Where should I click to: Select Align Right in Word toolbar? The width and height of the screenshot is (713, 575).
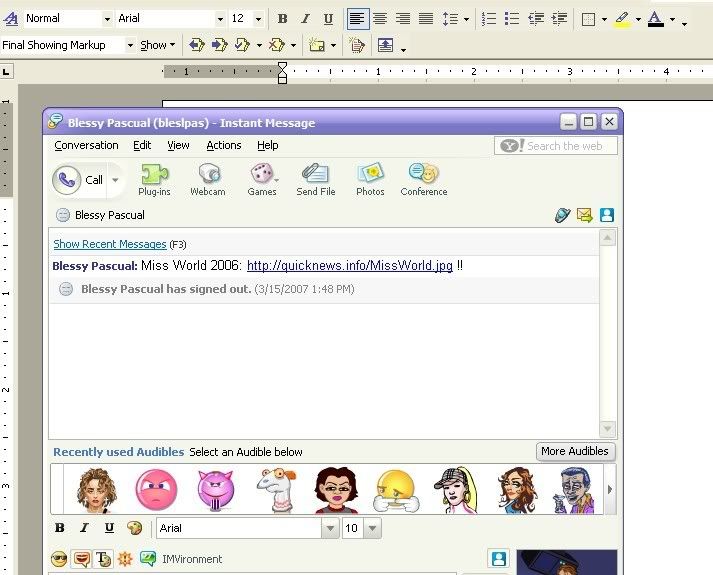[x=403, y=19]
